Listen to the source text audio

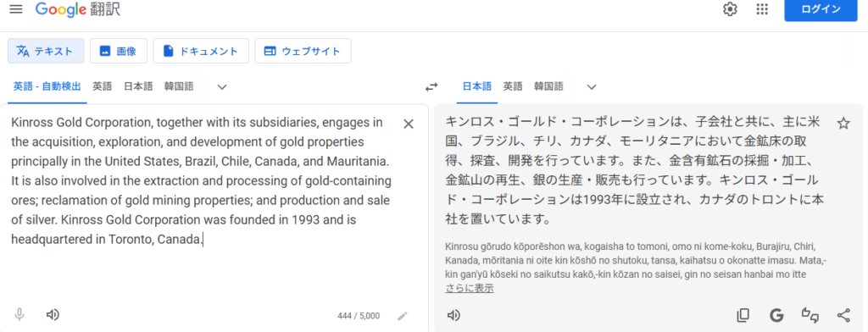[53, 315]
